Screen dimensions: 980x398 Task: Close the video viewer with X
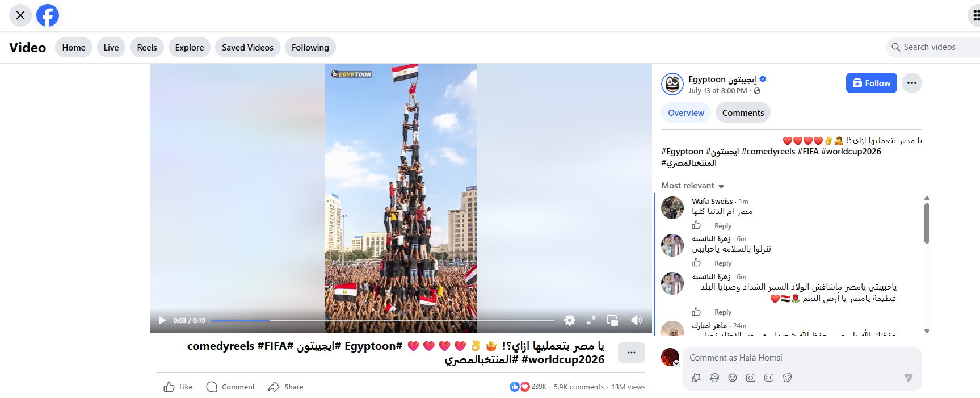click(x=20, y=15)
